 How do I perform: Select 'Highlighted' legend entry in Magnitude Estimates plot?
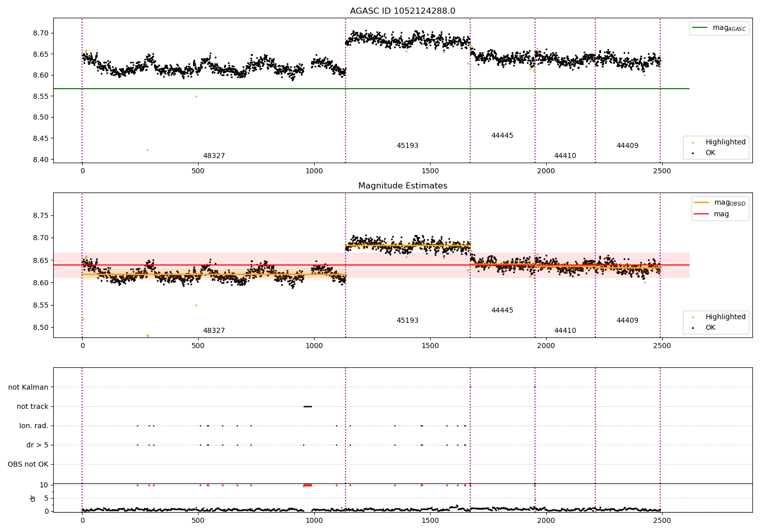click(726, 317)
